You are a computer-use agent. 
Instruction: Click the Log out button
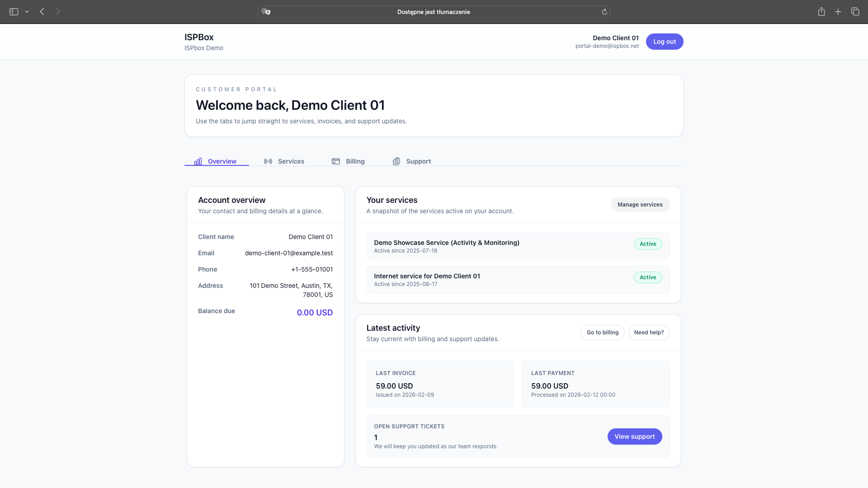pos(664,41)
